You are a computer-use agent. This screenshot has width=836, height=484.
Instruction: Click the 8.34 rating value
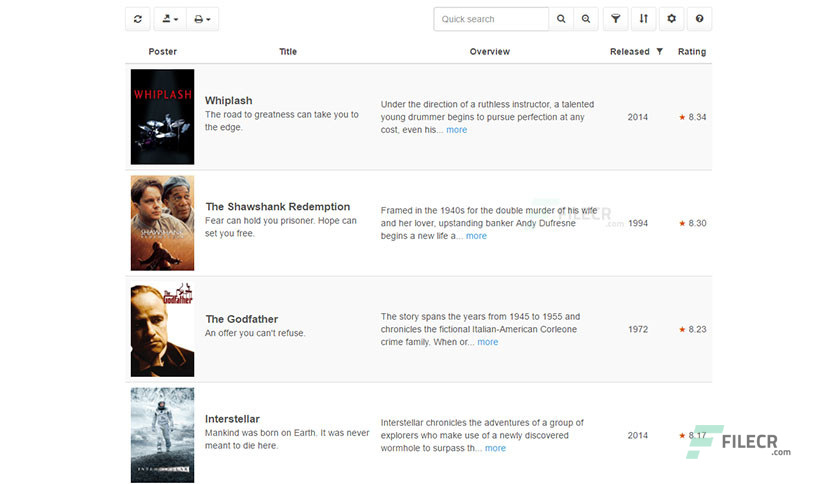697,117
